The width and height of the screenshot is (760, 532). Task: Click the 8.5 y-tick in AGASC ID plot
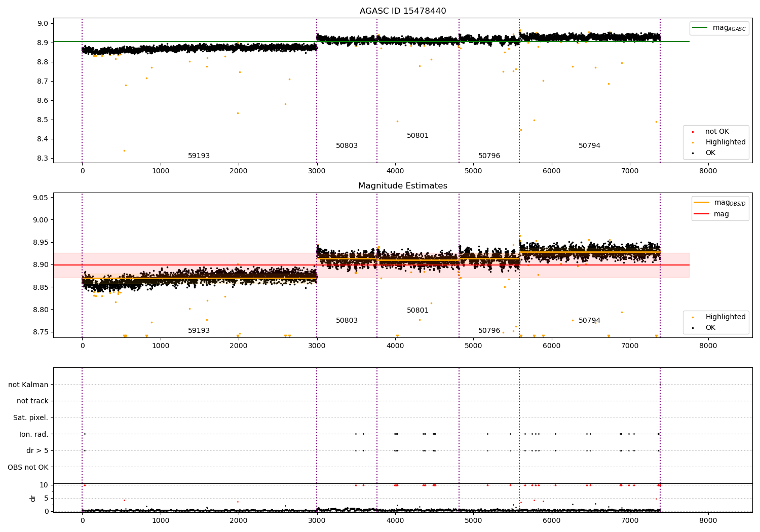coord(43,120)
